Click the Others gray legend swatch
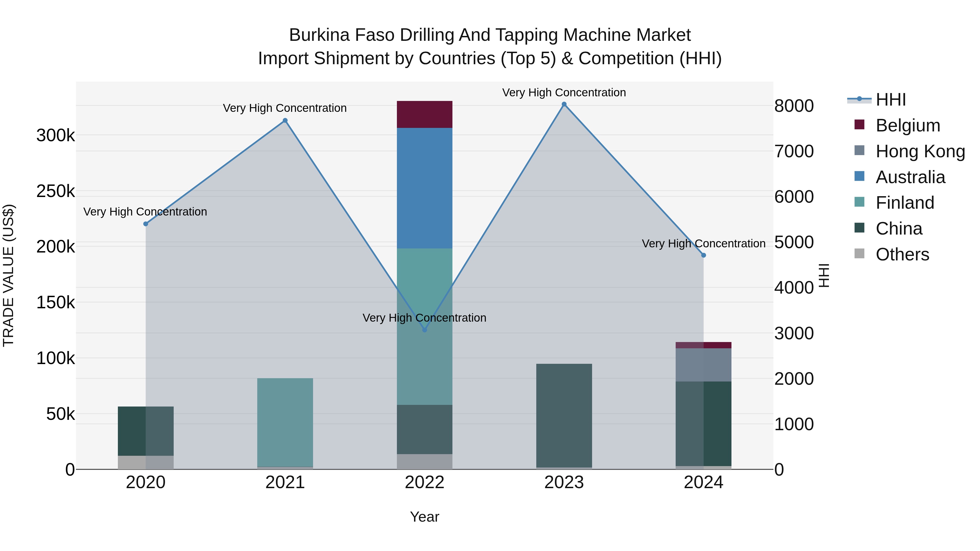The width and height of the screenshot is (980, 551). [x=859, y=254]
